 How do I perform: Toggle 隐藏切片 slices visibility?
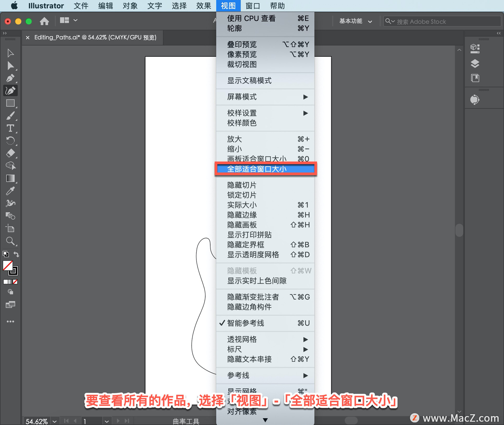click(265, 185)
